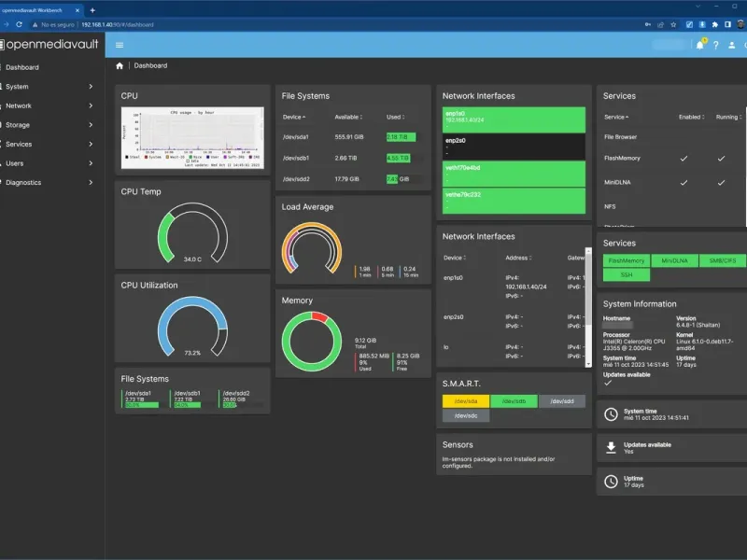This screenshot has width=747, height=560.
Task: Open a new browser tab with the plus button
Action: point(92,10)
